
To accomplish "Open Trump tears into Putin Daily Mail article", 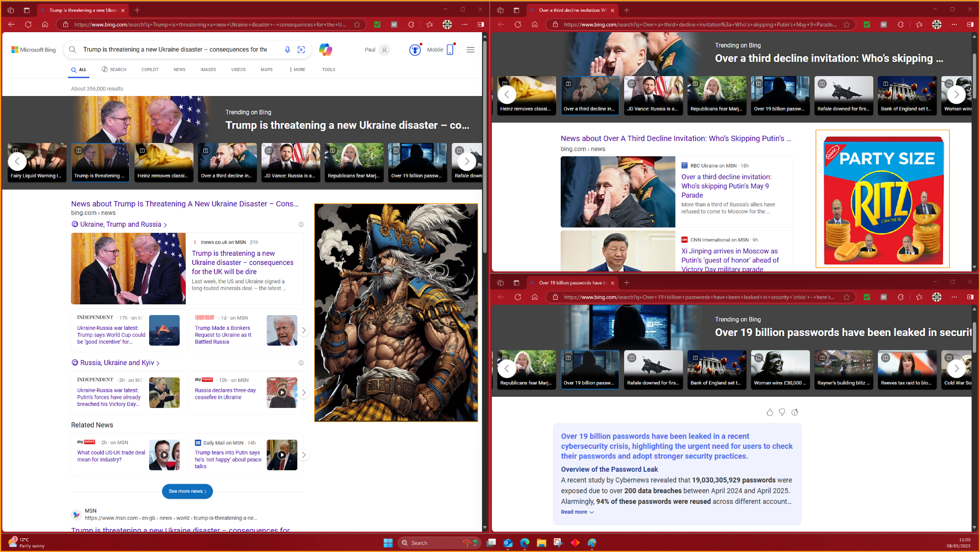I will pyautogui.click(x=228, y=460).
